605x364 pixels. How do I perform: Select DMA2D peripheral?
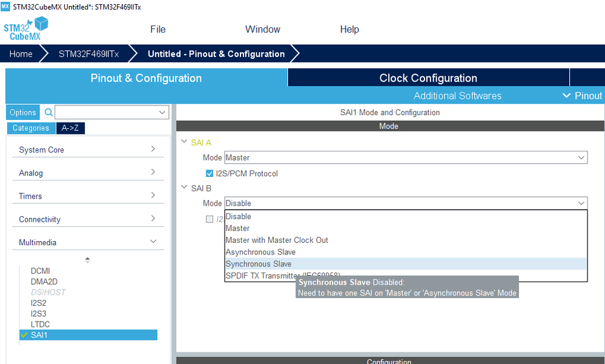(44, 282)
